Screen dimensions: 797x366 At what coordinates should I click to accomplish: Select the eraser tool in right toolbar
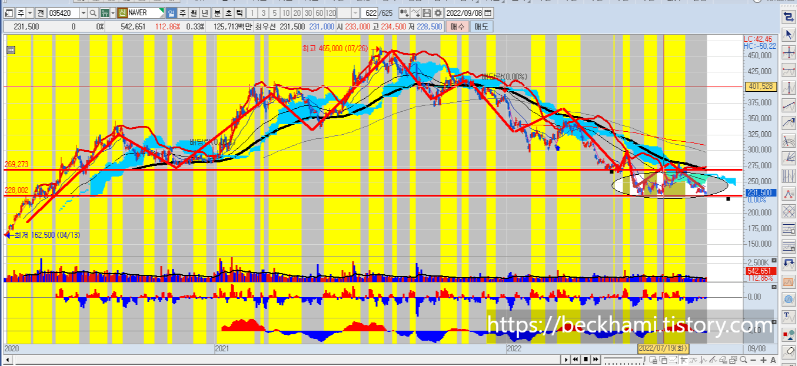pos(788,353)
